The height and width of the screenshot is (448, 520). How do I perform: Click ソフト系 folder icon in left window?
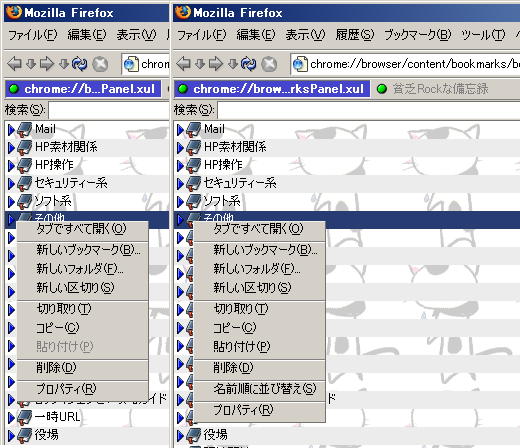click(25, 202)
